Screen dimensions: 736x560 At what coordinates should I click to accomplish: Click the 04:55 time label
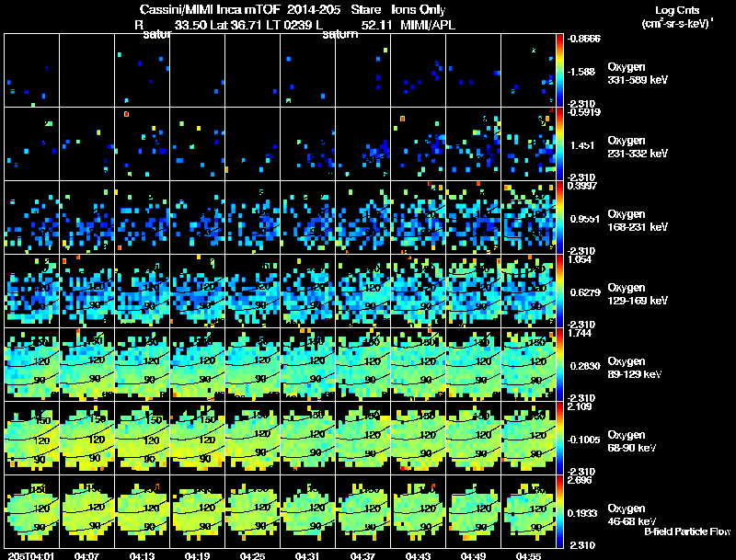(x=528, y=554)
